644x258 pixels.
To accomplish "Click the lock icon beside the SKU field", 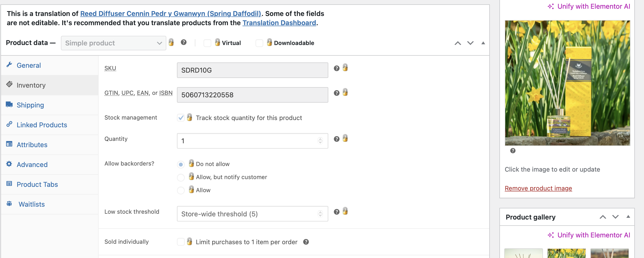I will [x=345, y=68].
